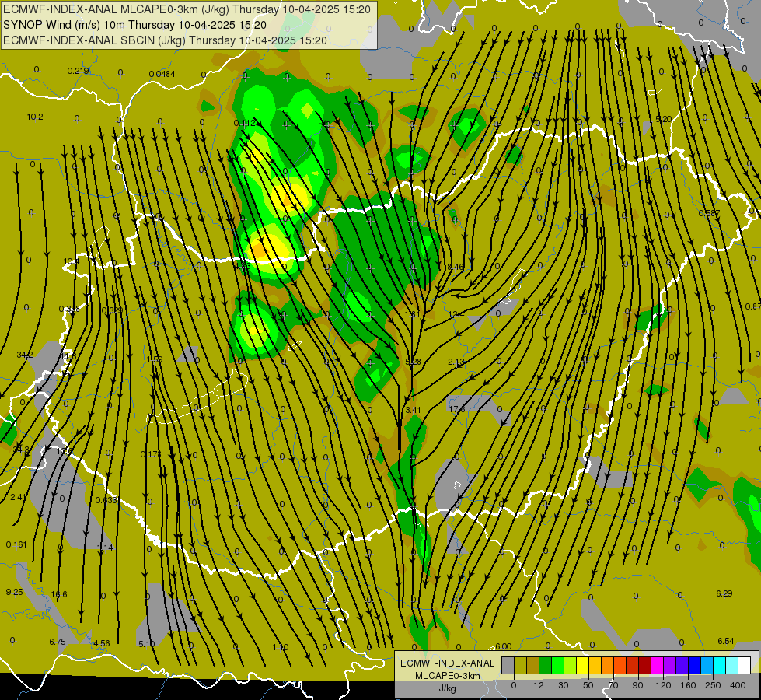The image size is (761, 700).
Task: Click the map value 6.75
Action: click(x=58, y=642)
